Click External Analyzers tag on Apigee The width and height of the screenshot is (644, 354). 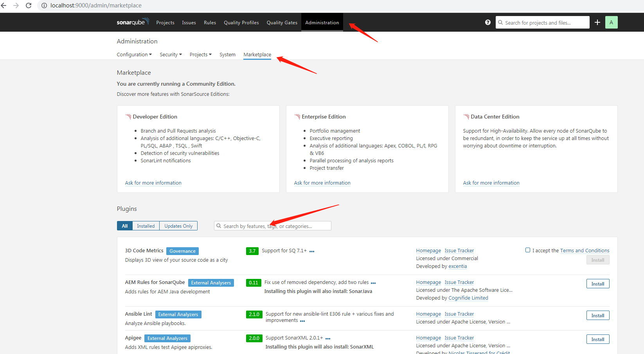[x=167, y=338]
